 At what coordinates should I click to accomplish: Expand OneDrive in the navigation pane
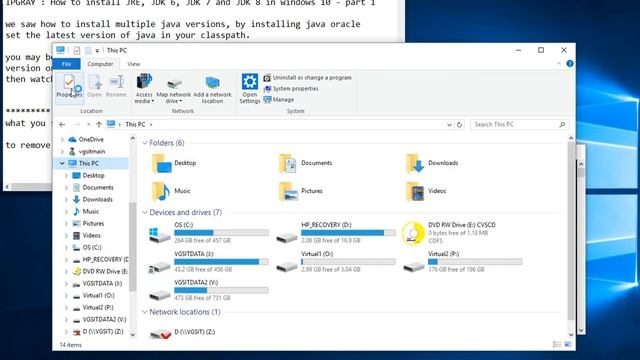pos(62,140)
